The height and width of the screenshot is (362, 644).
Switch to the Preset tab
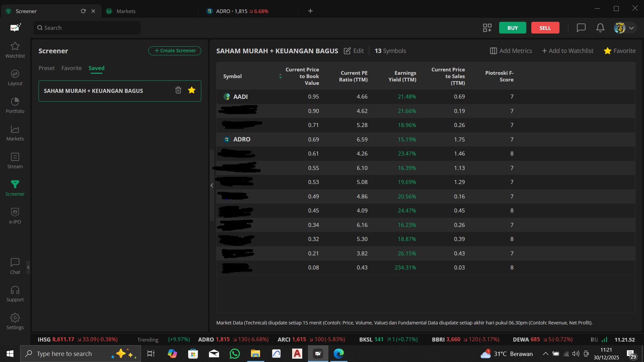[x=46, y=68]
